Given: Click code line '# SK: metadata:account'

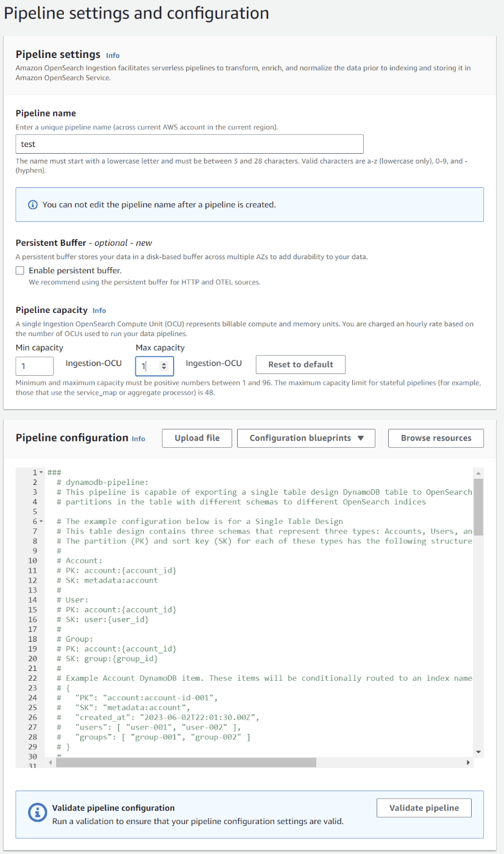Looking at the screenshot, I should point(107,580).
